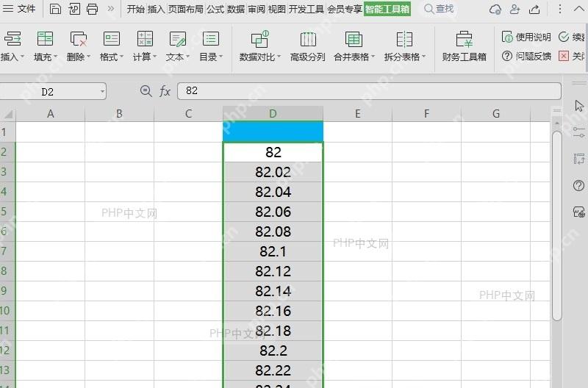Viewport: 588px width, 388px height.
Task: Click the sidebar frame-with-arrows icon below sliders
Action: pyautogui.click(x=578, y=159)
